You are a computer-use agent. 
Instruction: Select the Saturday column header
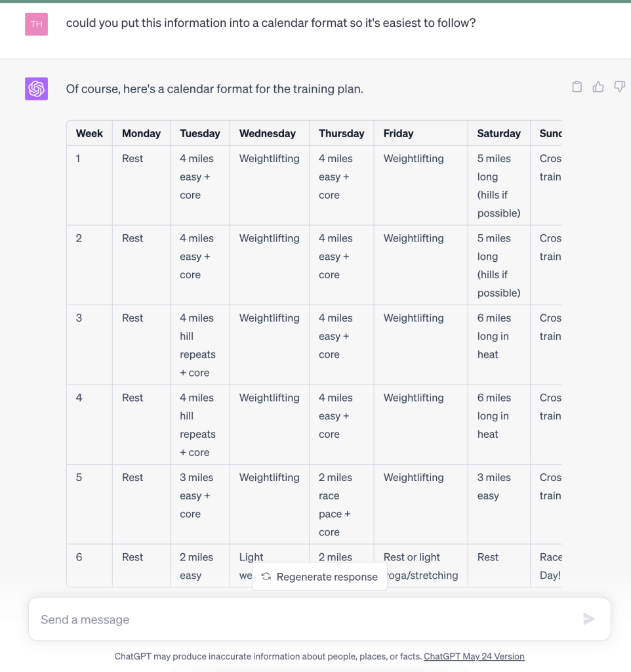coord(499,133)
